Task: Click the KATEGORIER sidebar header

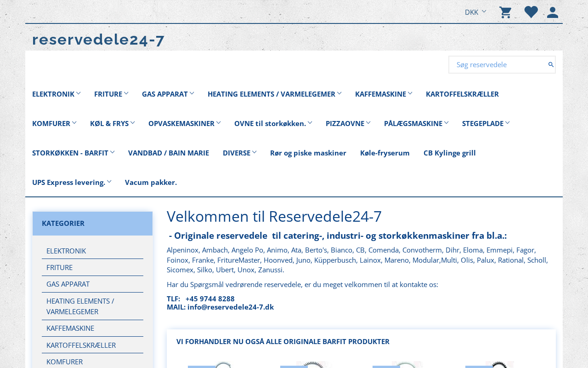Action: pos(92,224)
